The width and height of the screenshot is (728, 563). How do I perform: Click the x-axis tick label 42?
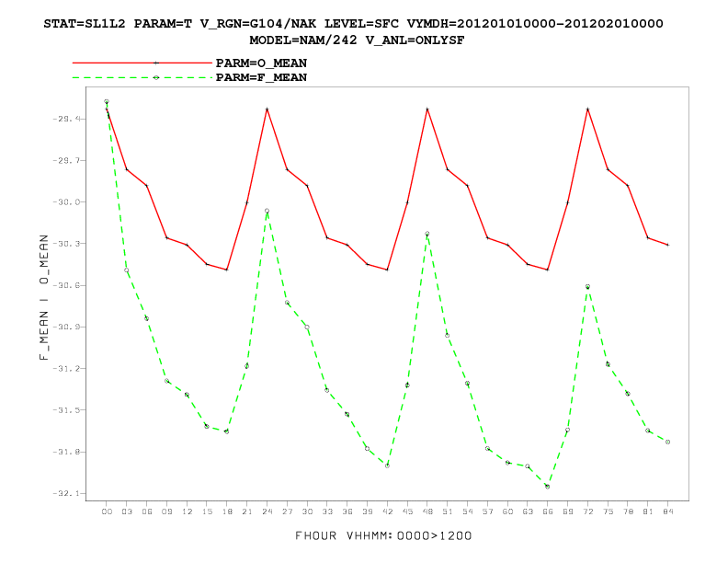pos(387,511)
